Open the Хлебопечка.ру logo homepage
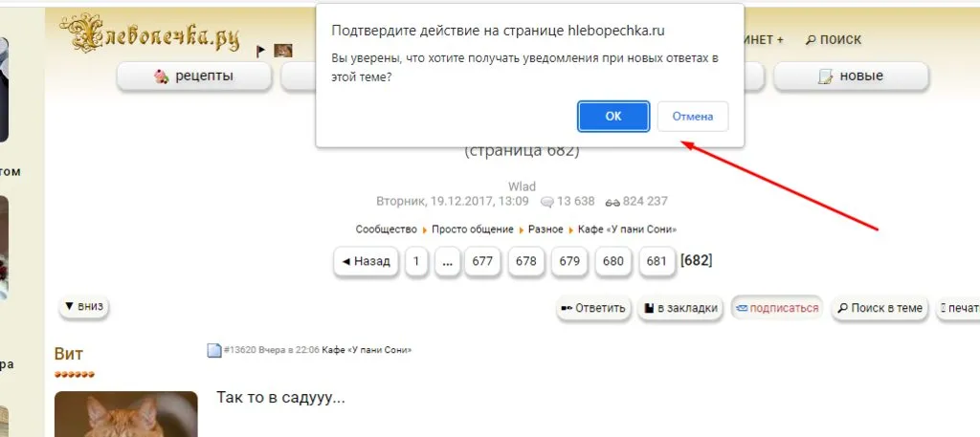Screen dimensions: 980x437 pos(150,33)
